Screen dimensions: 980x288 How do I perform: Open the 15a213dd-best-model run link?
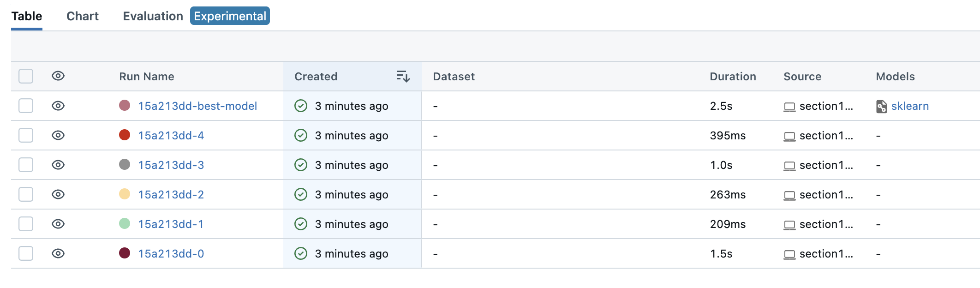[197, 106]
